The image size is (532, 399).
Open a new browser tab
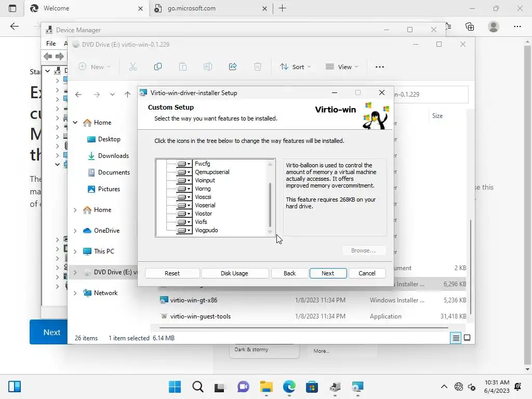pyautogui.click(x=282, y=8)
